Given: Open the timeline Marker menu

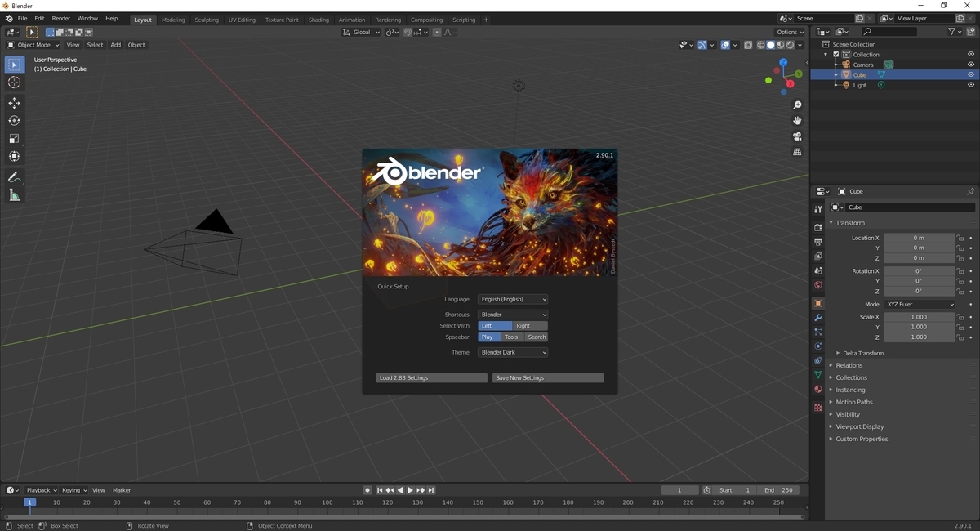Looking at the screenshot, I should 122,490.
